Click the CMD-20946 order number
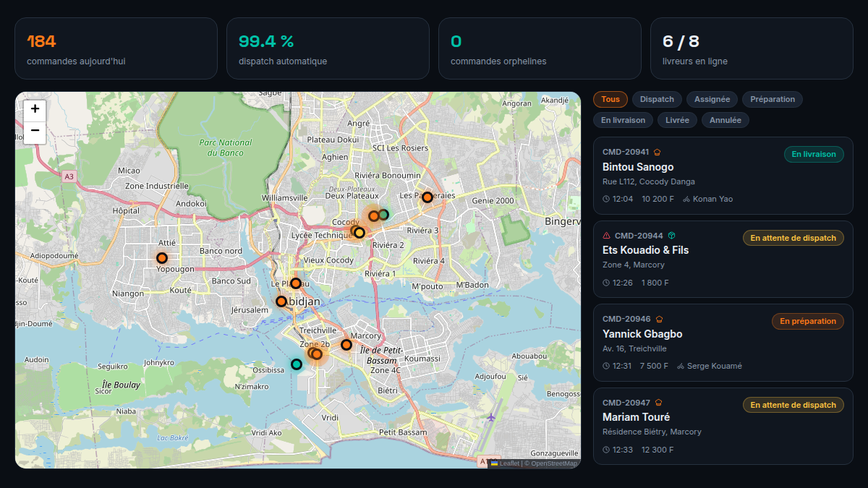Image resolution: width=868 pixels, height=488 pixels. click(626, 320)
